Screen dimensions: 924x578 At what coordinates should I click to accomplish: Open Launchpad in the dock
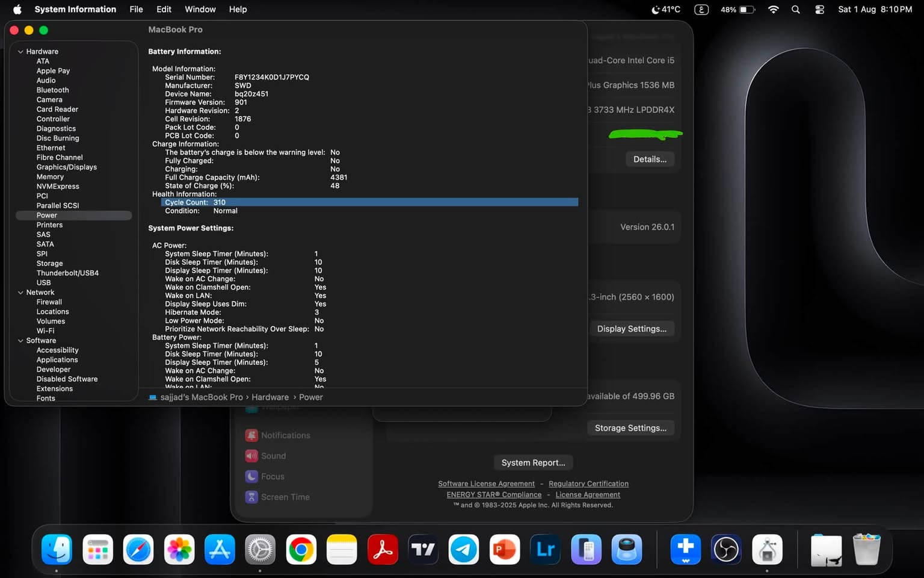coord(97,549)
